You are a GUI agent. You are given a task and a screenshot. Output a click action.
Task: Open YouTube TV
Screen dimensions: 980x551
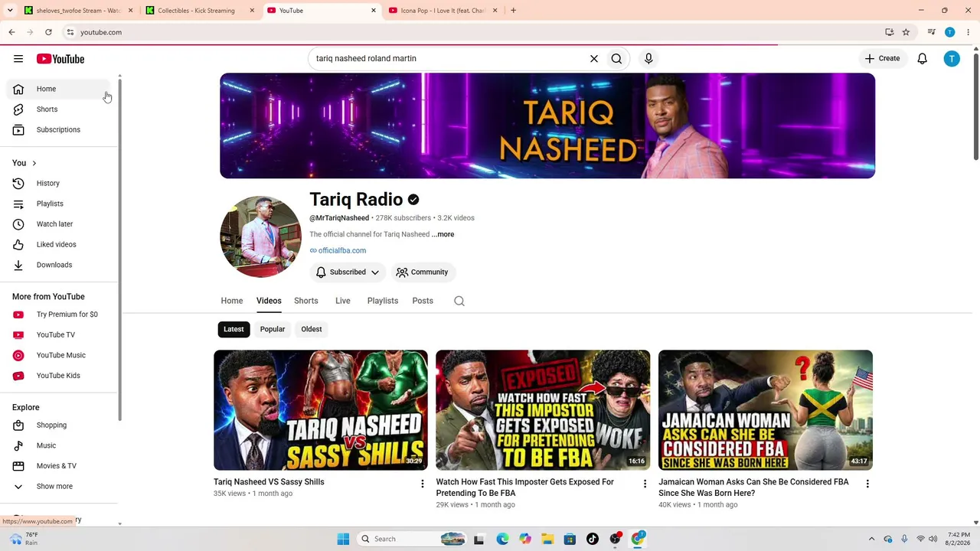pyautogui.click(x=58, y=334)
